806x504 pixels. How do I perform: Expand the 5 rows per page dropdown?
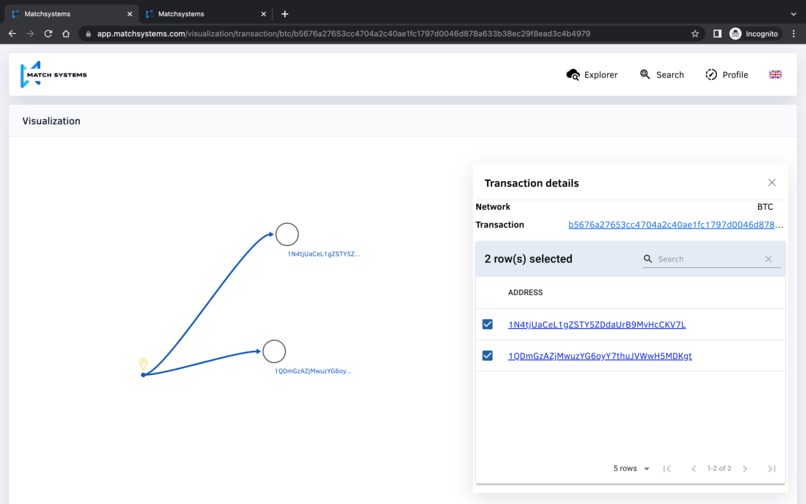[632, 468]
